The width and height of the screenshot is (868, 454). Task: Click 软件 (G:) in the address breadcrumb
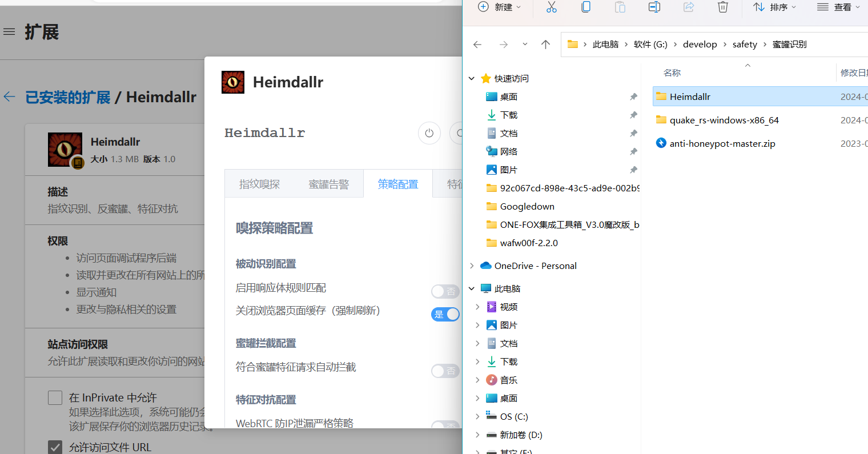(x=650, y=45)
